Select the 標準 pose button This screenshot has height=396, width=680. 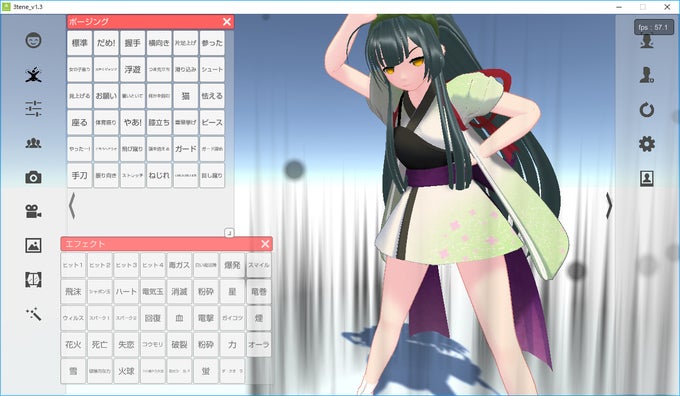80,43
